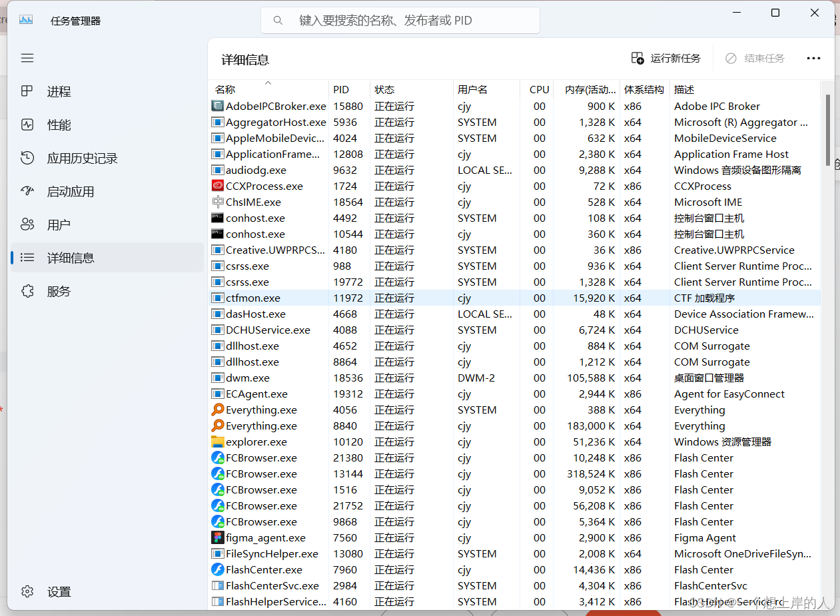The image size is (840, 616).
Task: Select the ctfmon.exe row
Action: (514, 298)
